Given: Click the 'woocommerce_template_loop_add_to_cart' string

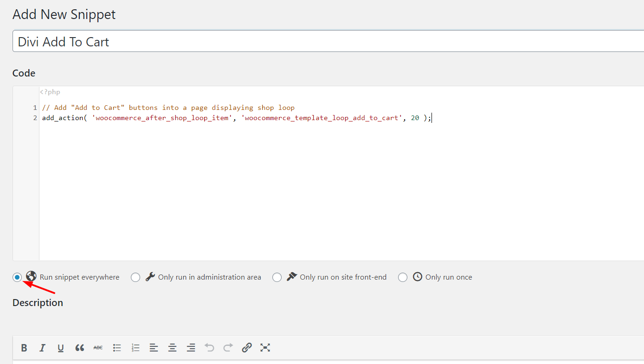Looking at the screenshot, I should click(322, 118).
